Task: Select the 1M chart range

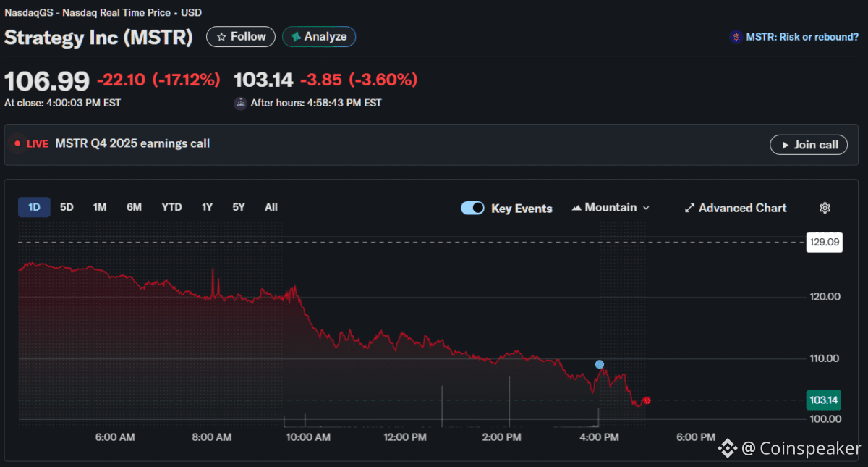Action: pos(100,207)
